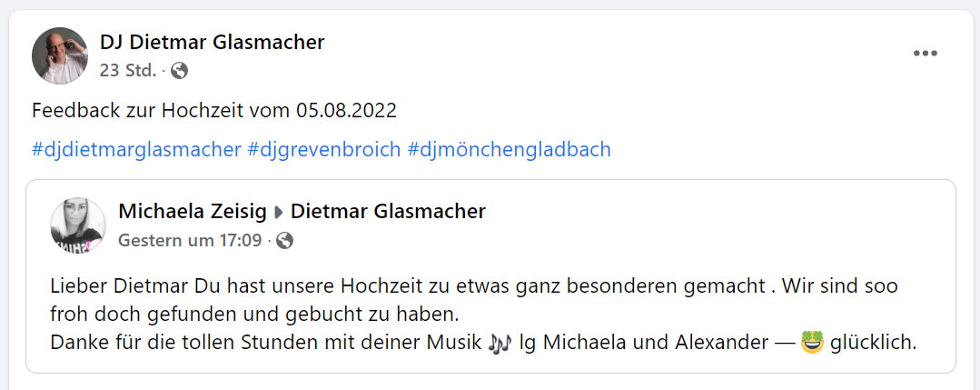Click the "23 Std." post timestamp
The width and height of the screenshot is (980, 390).
[128, 70]
